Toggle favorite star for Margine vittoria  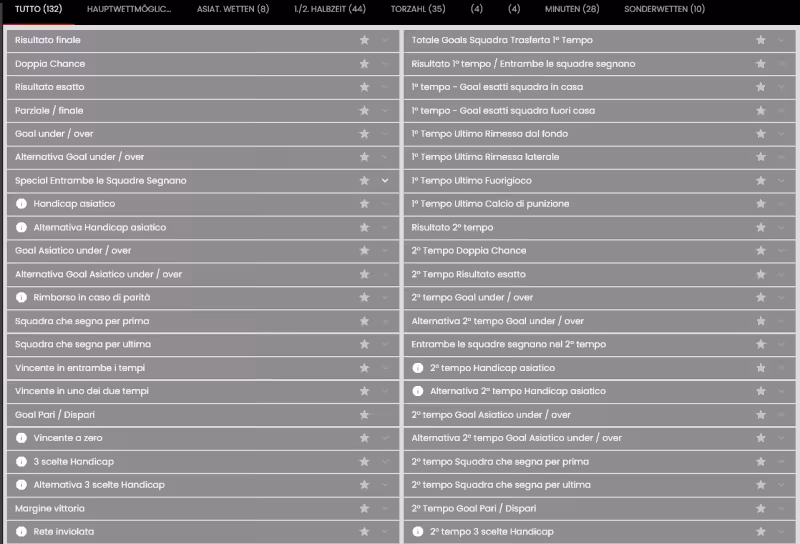click(x=364, y=508)
